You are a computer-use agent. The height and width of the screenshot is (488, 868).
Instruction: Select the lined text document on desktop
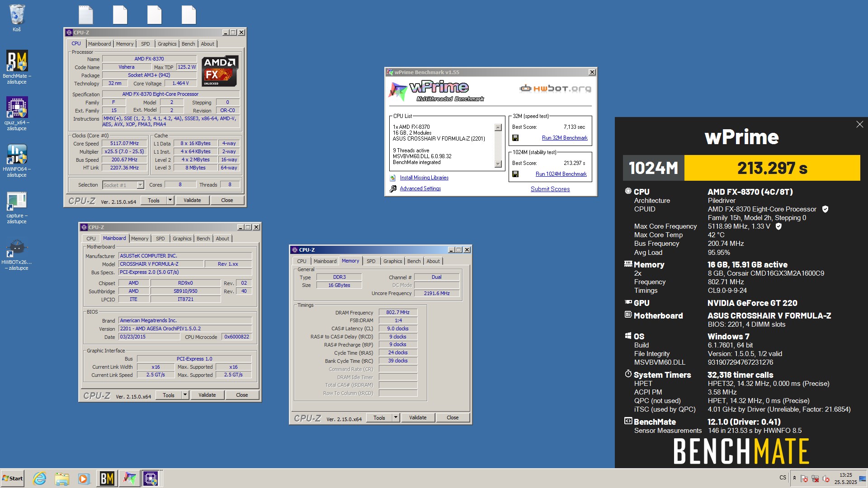click(85, 14)
